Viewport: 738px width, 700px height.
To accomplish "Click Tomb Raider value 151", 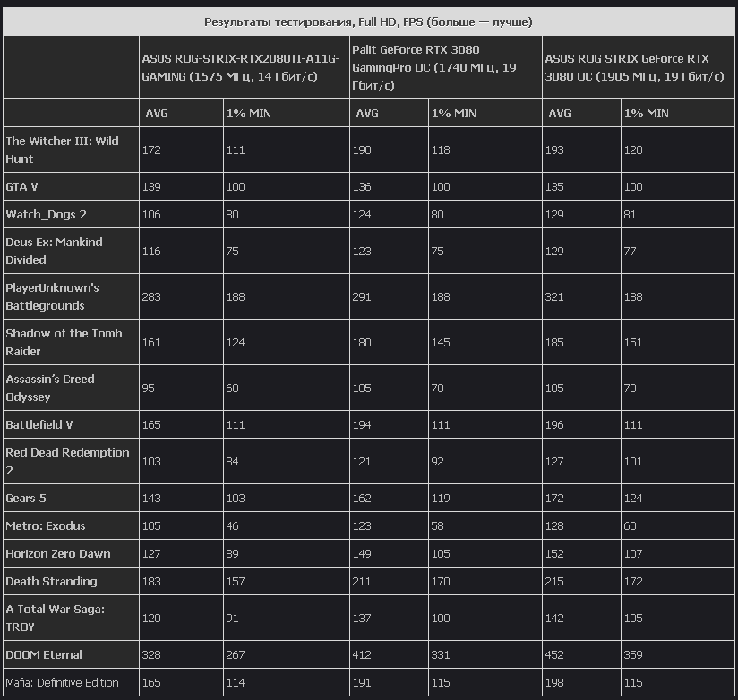I will coord(633,343).
